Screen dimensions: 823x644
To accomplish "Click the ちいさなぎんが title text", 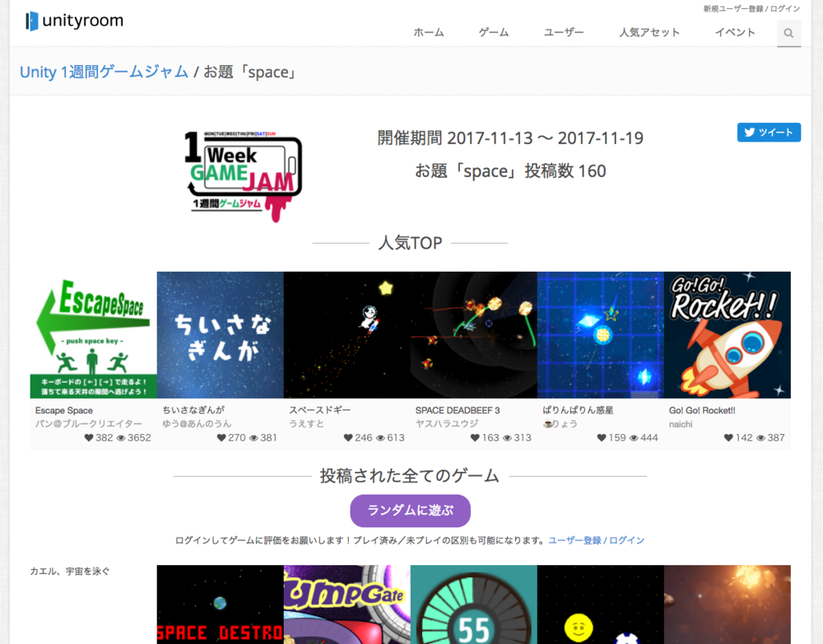I will pos(193,410).
